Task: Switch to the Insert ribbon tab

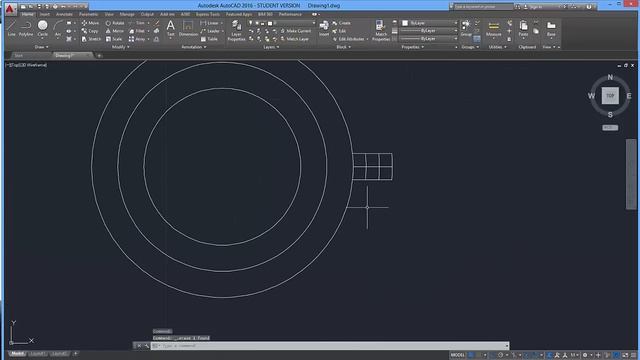Action: pyautogui.click(x=44, y=14)
